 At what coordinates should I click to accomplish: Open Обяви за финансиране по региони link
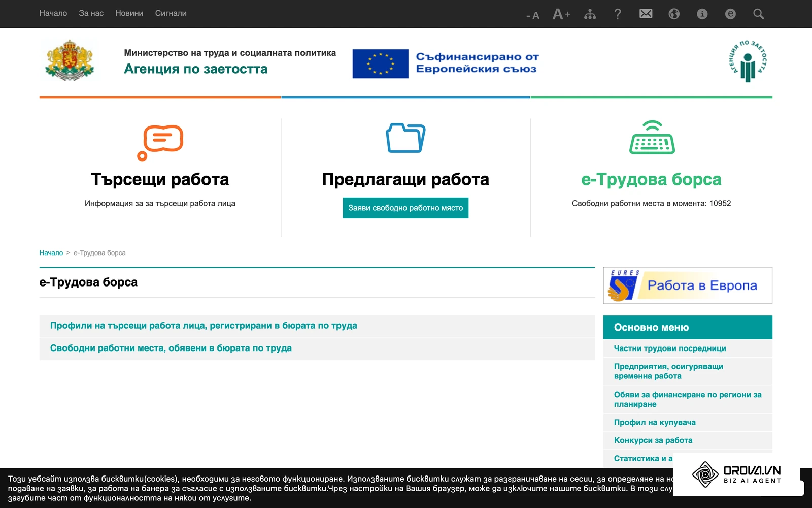tap(688, 399)
